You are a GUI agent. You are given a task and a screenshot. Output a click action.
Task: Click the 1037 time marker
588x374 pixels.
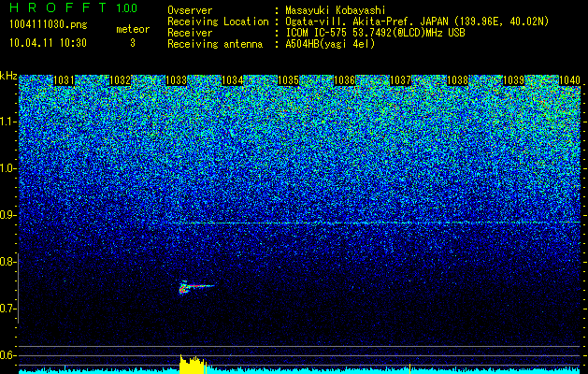click(401, 80)
